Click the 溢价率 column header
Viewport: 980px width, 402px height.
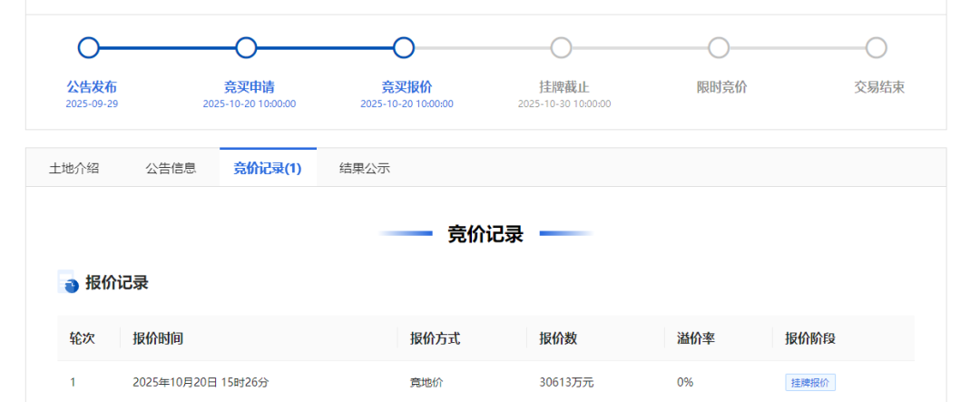pos(696,338)
